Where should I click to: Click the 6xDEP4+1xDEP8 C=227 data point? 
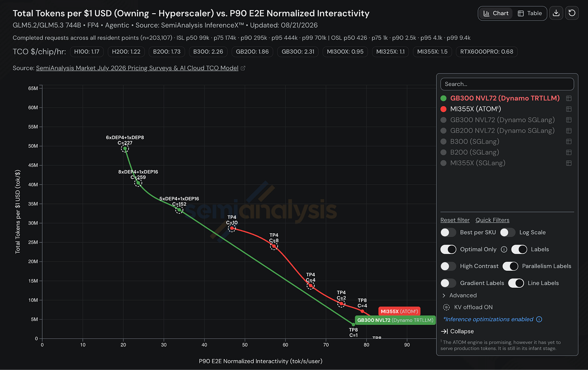[125, 149]
